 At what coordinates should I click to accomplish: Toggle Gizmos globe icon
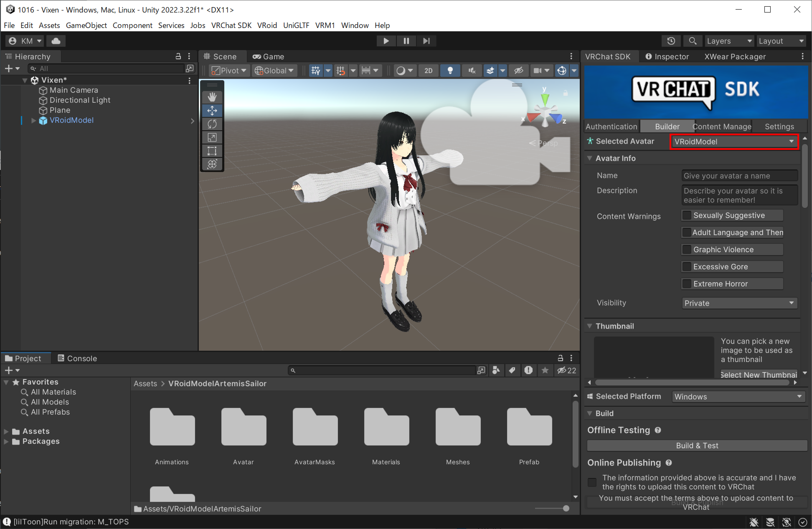click(562, 71)
